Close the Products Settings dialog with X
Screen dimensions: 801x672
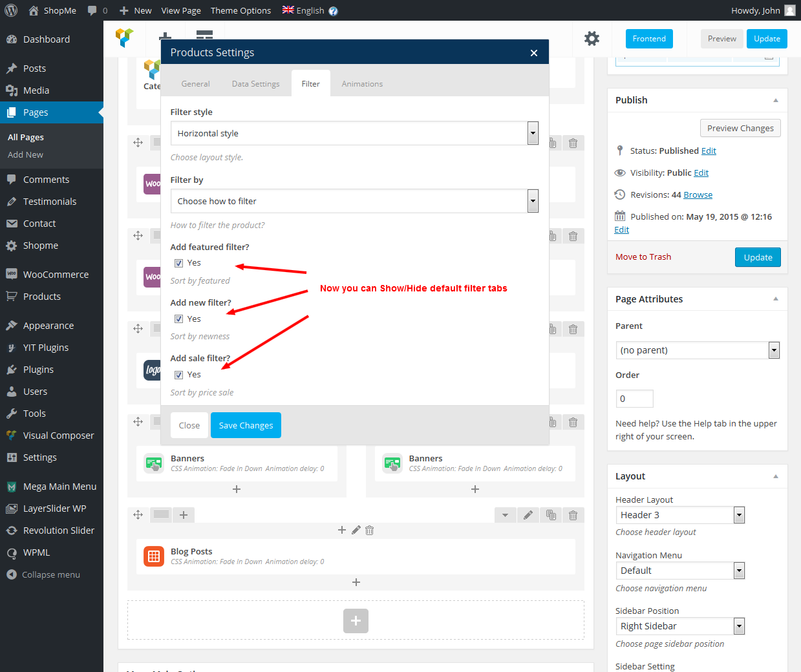click(x=534, y=53)
